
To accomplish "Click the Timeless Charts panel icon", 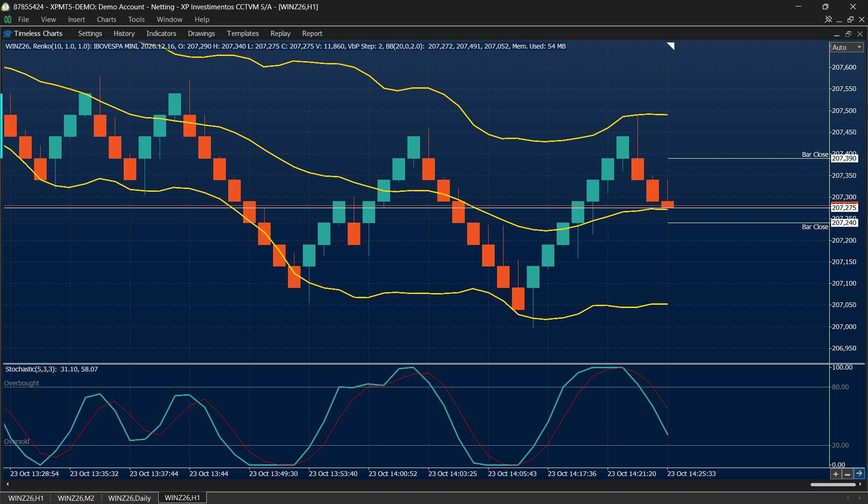I will click(x=7, y=34).
